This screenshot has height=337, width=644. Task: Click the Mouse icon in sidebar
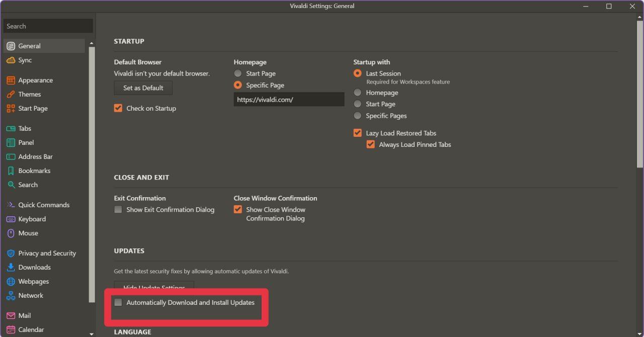[11, 233]
